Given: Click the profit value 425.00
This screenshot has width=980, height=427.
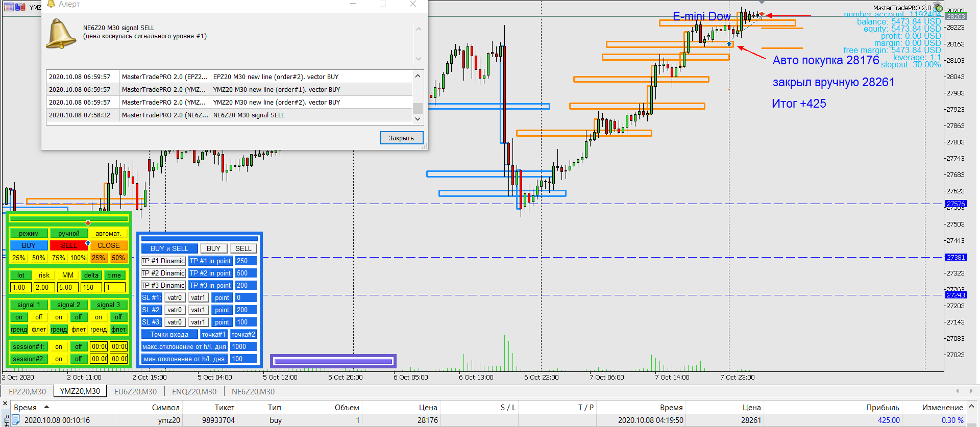Looking at the screenshot, I should 889,420.
